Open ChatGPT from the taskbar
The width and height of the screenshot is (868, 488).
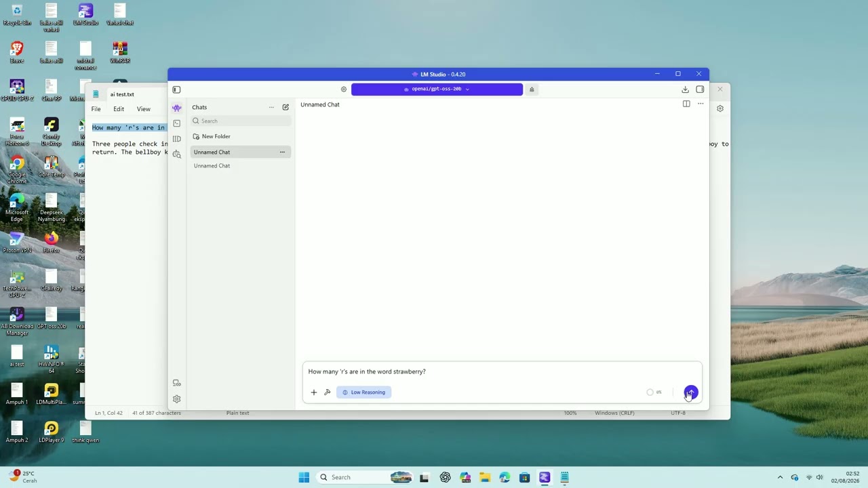tap(445, 477)
